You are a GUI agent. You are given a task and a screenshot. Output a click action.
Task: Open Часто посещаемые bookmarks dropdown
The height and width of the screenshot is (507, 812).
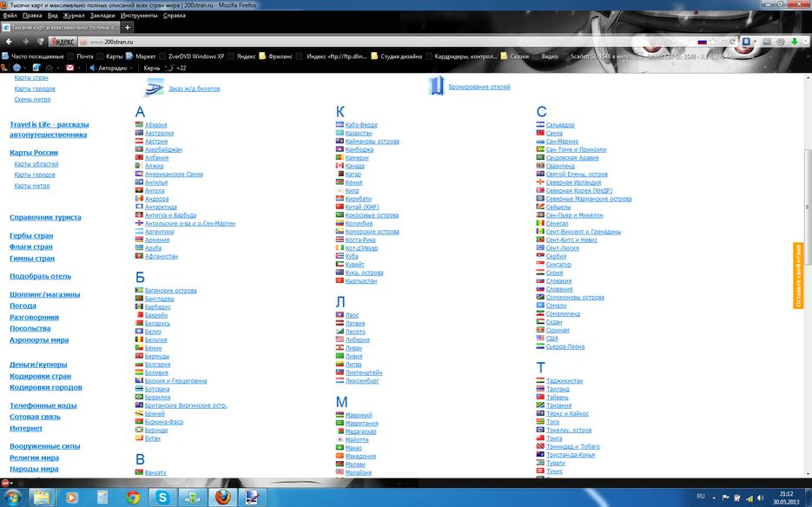(33, 56)
